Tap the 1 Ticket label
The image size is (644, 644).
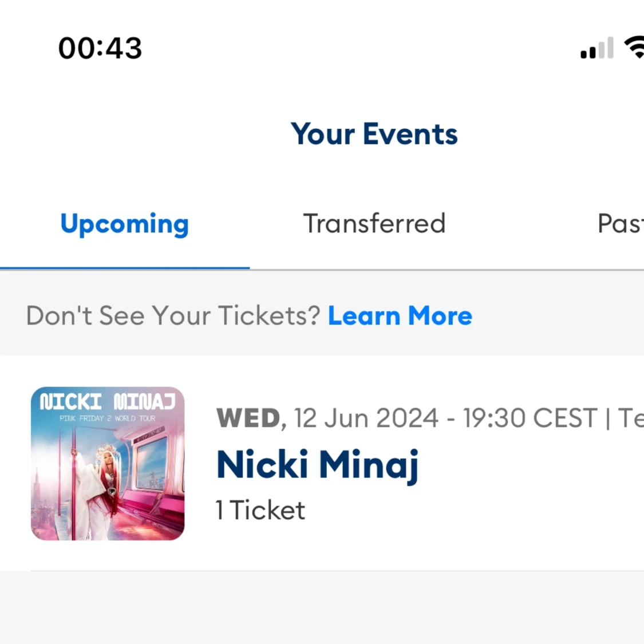pos(260,510)
